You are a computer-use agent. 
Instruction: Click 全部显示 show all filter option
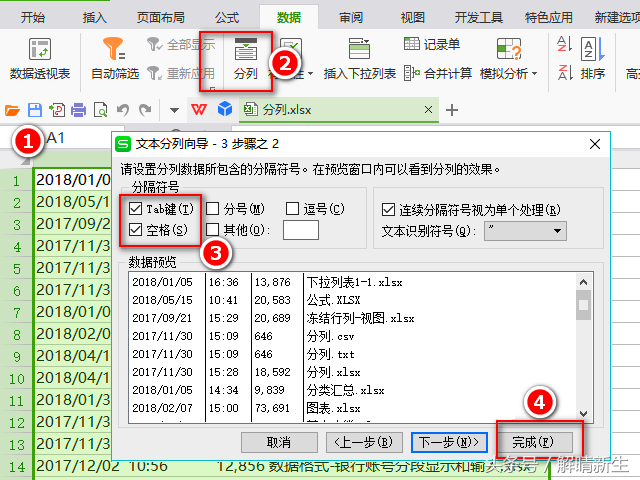click(181, 44)
